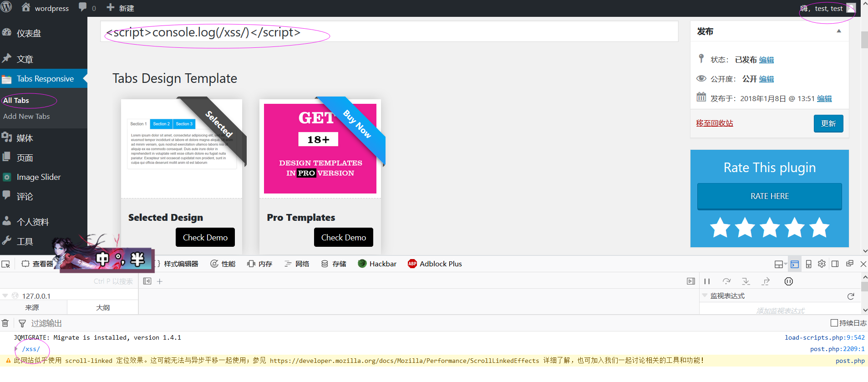Image resolution: width=868 pixels, height=382 pixels.
Task: Click the script title input field
Action: click(389, 31)
